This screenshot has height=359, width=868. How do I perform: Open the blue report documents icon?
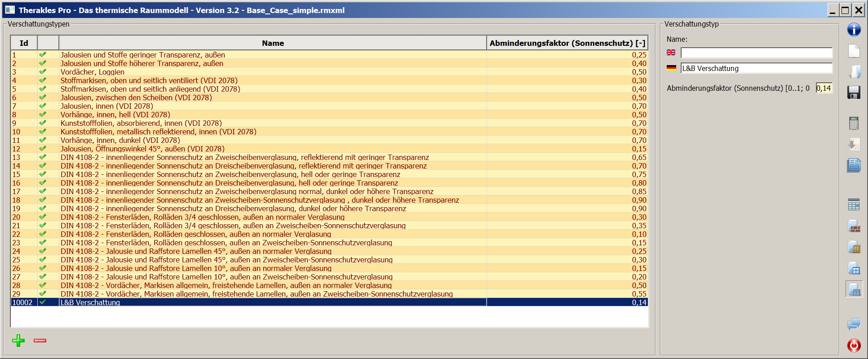854,165
